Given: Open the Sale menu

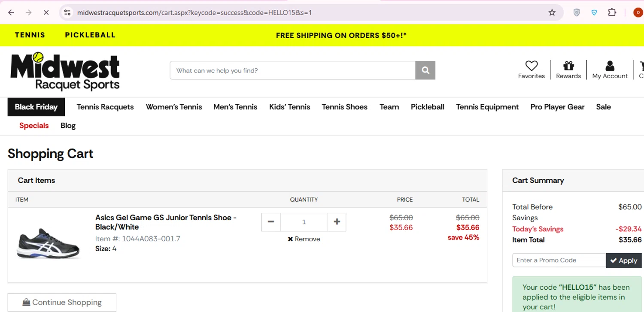Looking at the screenshot, I should point(603,107).
